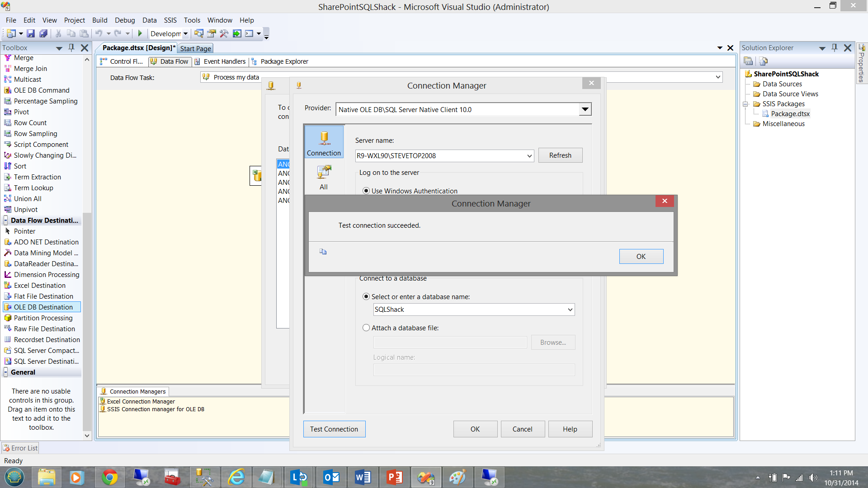Select the database name radio option
The height and width of the screenshot is (488, 868).
[x=366, y=297]
